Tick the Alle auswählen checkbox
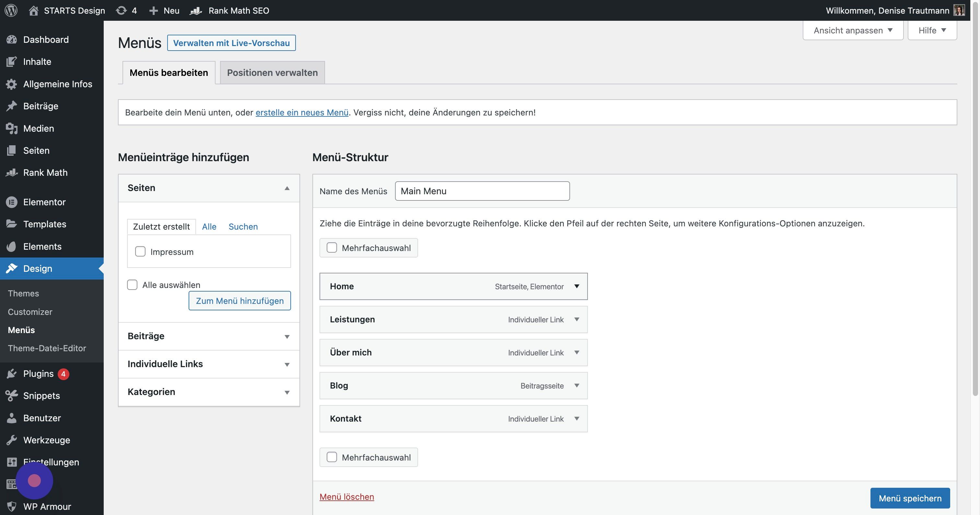This screenshot has height=515, width=980. point(132,285)
